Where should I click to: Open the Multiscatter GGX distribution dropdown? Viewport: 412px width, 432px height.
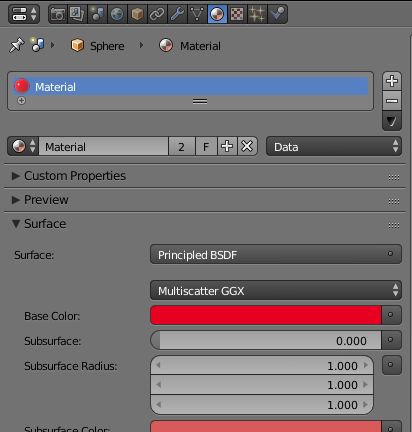tap(276, 290)
